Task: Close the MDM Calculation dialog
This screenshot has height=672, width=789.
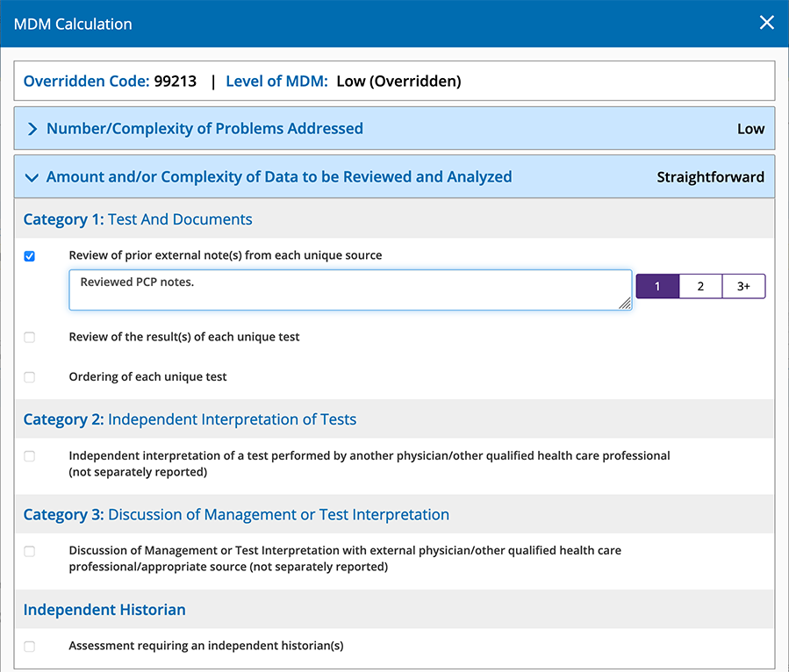Action: [x=766, y=23]
